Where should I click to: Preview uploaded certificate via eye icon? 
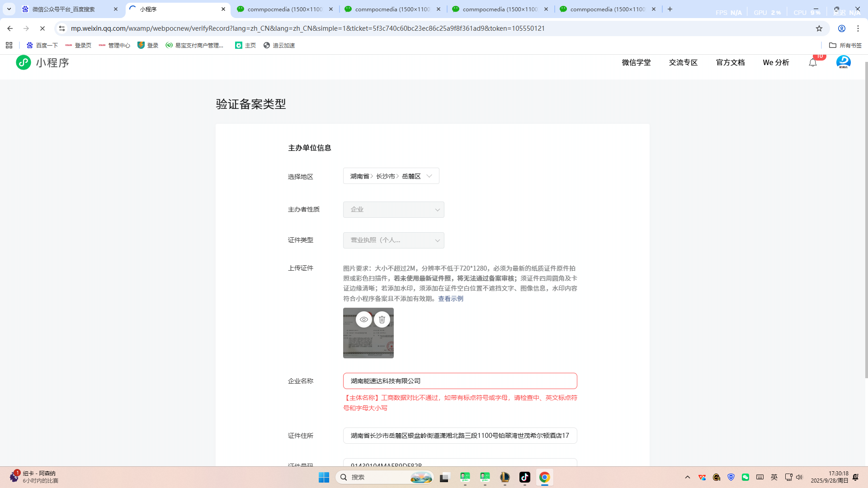[x=363, y=319]
